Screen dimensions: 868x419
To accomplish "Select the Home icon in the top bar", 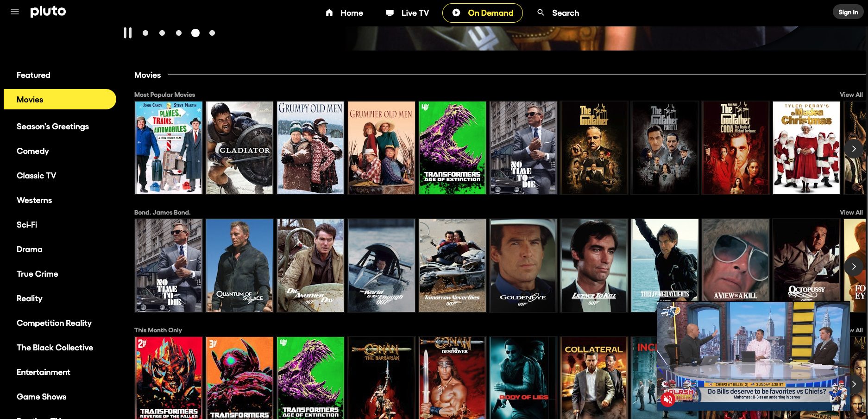I will (329, 13).
